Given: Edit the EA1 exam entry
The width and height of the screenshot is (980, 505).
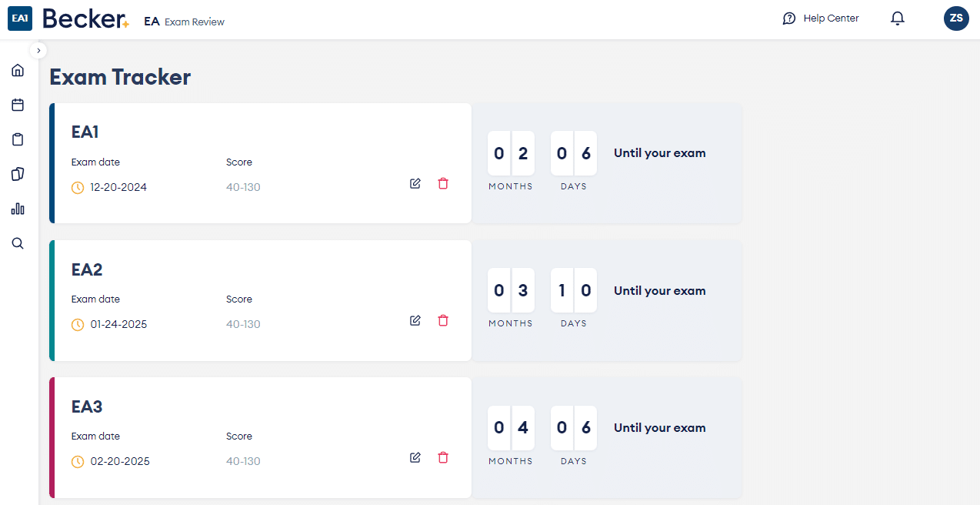Looking at the screenshot, I should (415, 183).
